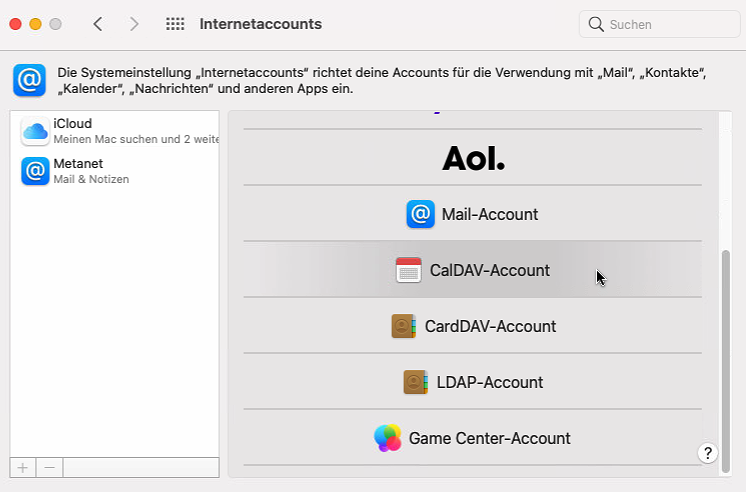Go back with the left chevron
746x492 pixels.
tap(97, 24)
